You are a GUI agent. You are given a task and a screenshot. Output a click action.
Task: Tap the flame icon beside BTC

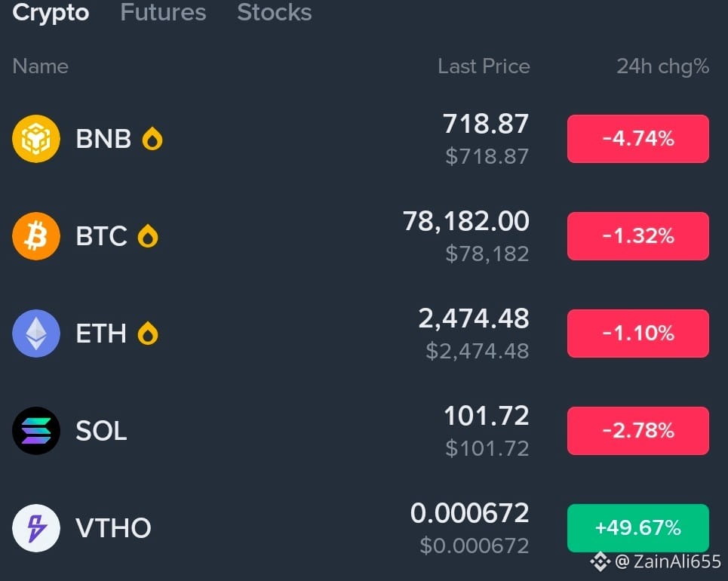click(x=148, y=236)
